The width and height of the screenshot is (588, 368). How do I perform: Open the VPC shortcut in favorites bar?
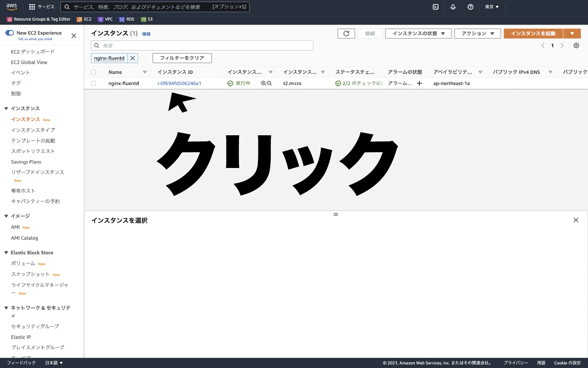coord(105,19)
